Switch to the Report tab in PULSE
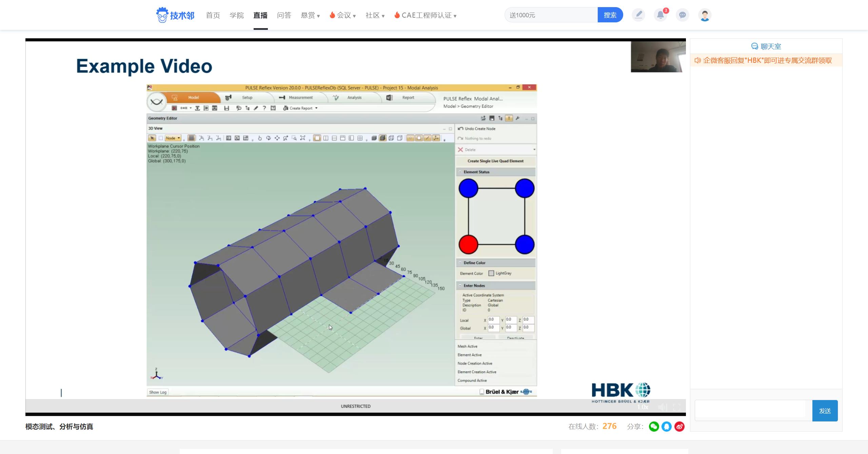This screenshot has height=454, width=868. (x=408, y=97)
